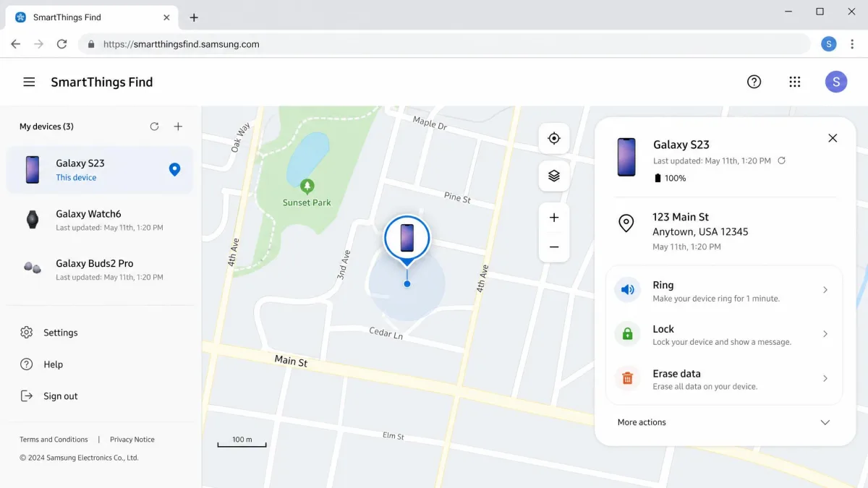Open the Privacy Notice link
Screen dimensions: 868x488
tap(132, 440)
